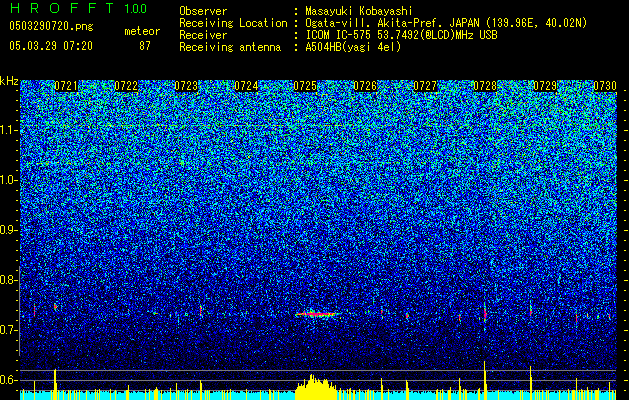Click the 0727 time marker
629x400 pixels.
[425, 86]
